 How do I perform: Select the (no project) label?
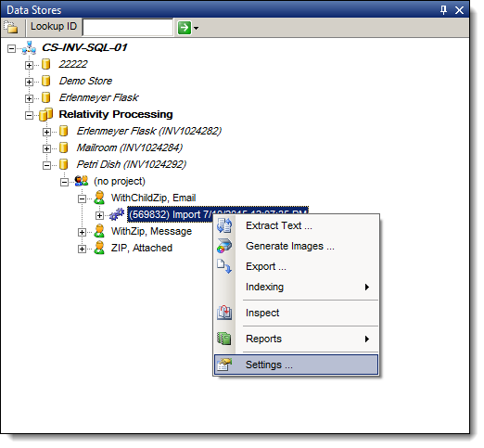coord(120,181)
